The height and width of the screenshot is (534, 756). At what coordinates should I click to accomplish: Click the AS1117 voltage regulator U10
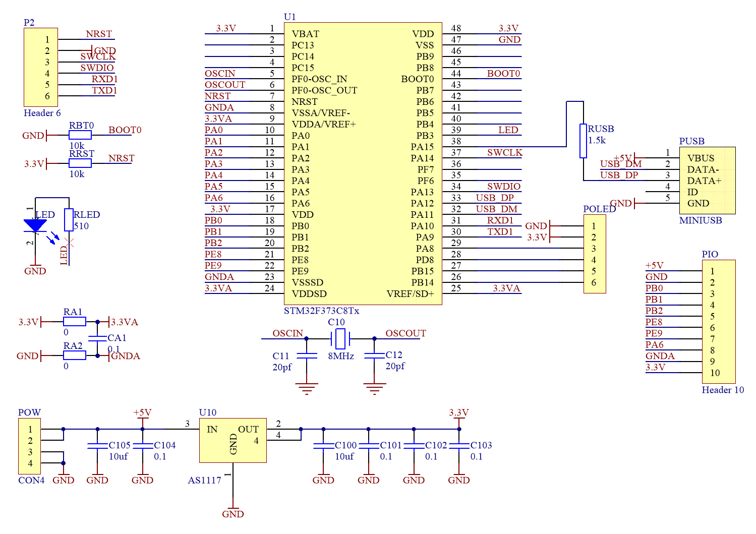click(233, 440)
